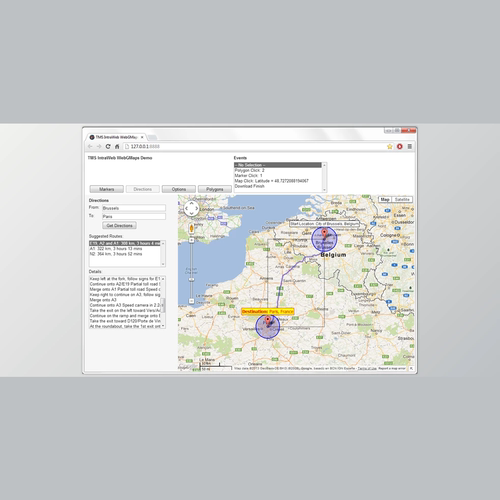
Task: Go forward using the browser forward arrow
Action: [99, 146]
